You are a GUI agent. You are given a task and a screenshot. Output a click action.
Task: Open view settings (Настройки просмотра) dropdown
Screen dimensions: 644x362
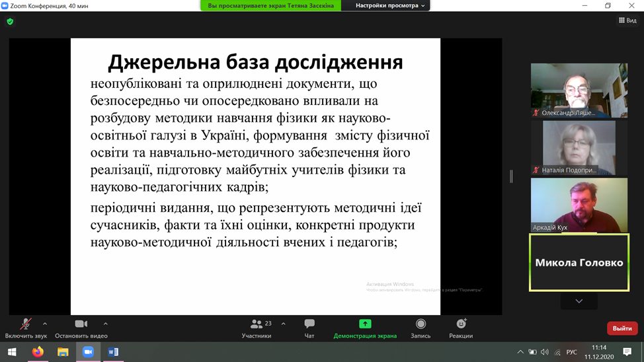click(x=390, y=6)
